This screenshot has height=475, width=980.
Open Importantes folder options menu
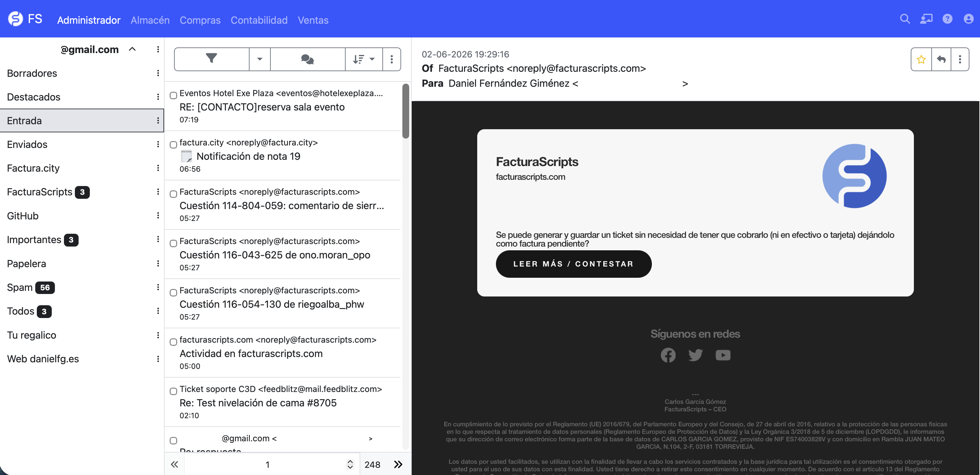158,239
